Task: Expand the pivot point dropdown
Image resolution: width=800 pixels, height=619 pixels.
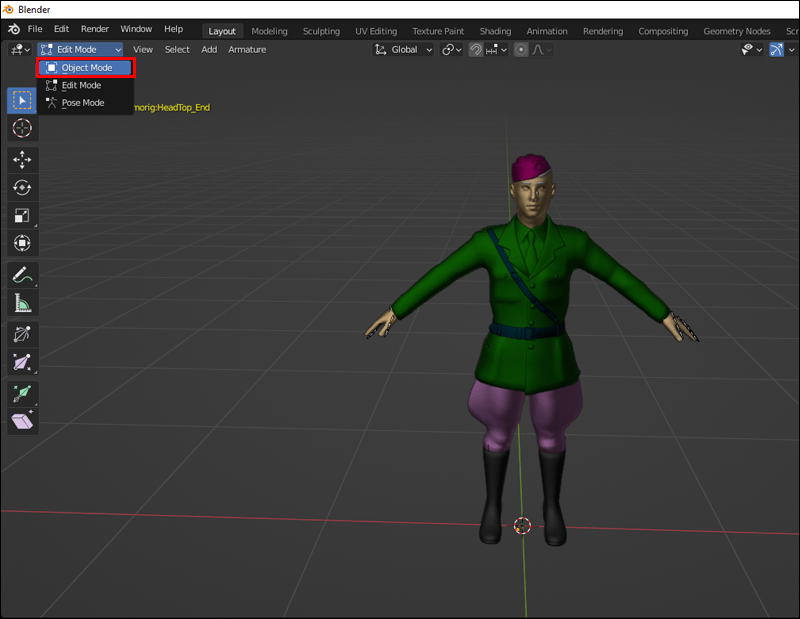Action: [451, 50]
